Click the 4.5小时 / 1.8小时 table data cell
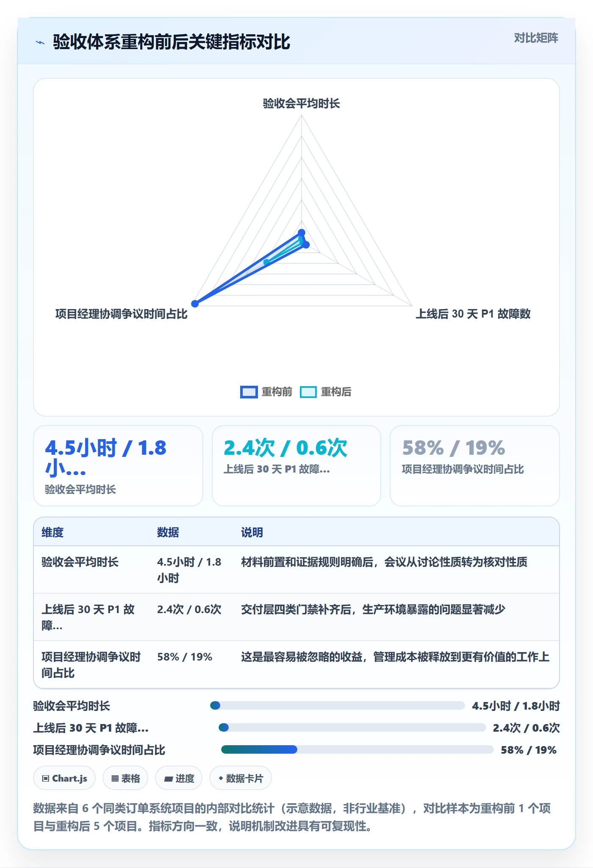The height and width of the screenshot is (868, 593). 189,570
